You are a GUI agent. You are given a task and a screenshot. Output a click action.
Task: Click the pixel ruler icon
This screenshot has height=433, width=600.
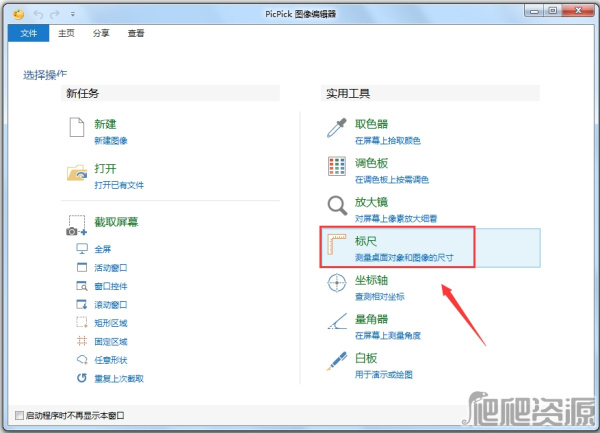(x=336, y=244)
